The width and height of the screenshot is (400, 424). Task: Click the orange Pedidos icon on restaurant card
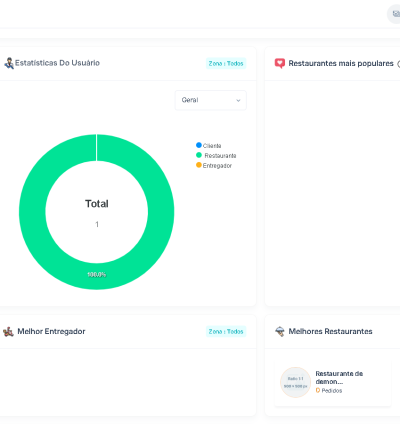pos(318,390)
